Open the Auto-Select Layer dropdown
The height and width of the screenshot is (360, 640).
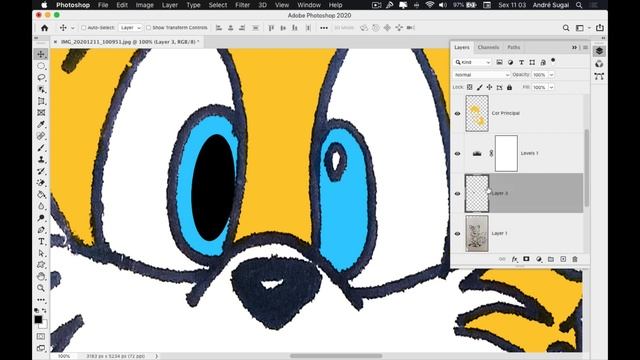[131, 28]
